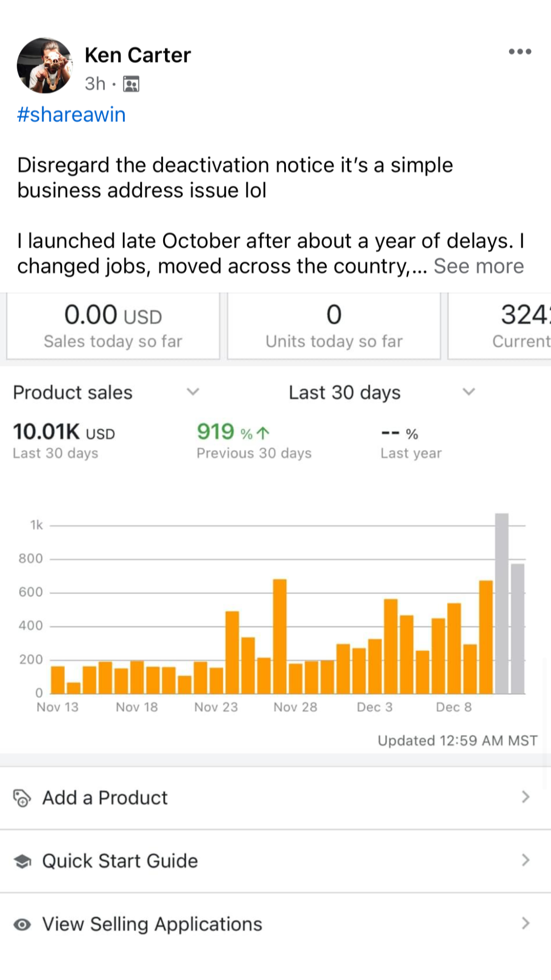Open the Quick Start Guide menu item

tap(120, 861)
